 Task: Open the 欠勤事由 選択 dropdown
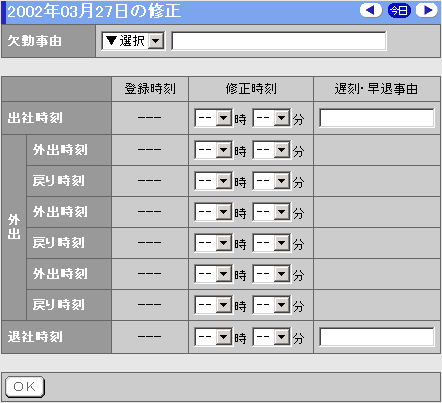pyautogui.click(x=133, y=41)
